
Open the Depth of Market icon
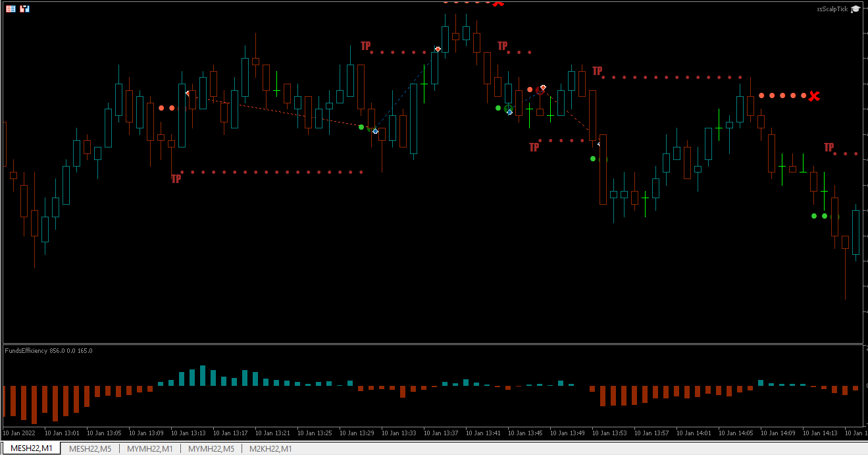(24, 9)
